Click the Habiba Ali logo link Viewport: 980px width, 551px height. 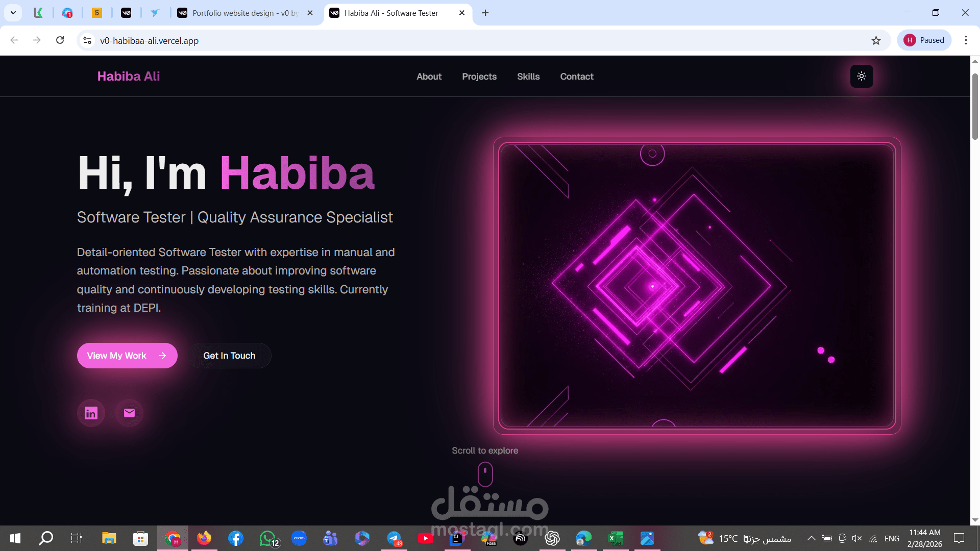(x=128, y=76)
